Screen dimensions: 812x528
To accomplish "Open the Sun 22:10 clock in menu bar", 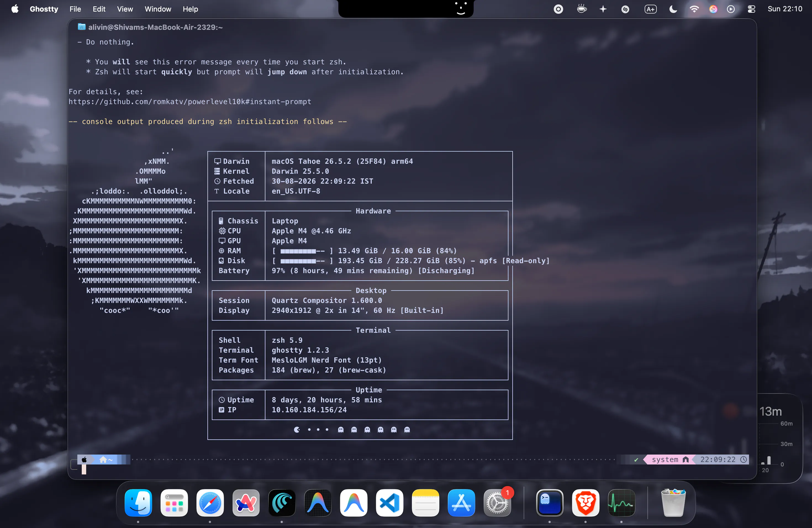I will (785, 9).
